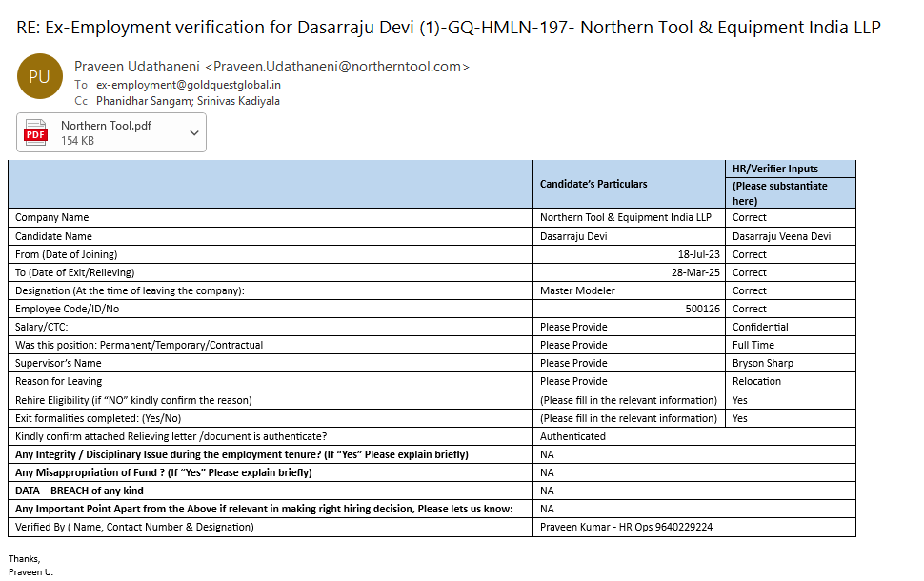Click recipient ex-employment@goldquestglobal.in
Viewport: 924px width, 581px height.
(x=189, y=85)
